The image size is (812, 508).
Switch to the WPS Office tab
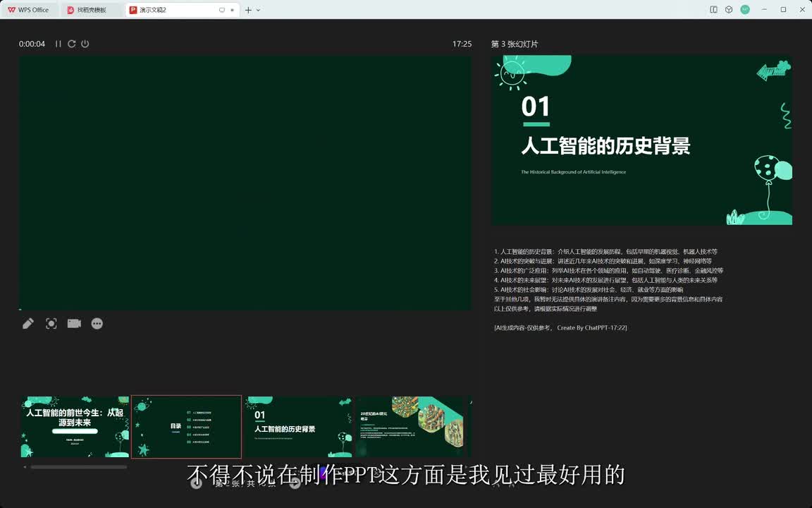click(29, 10)
